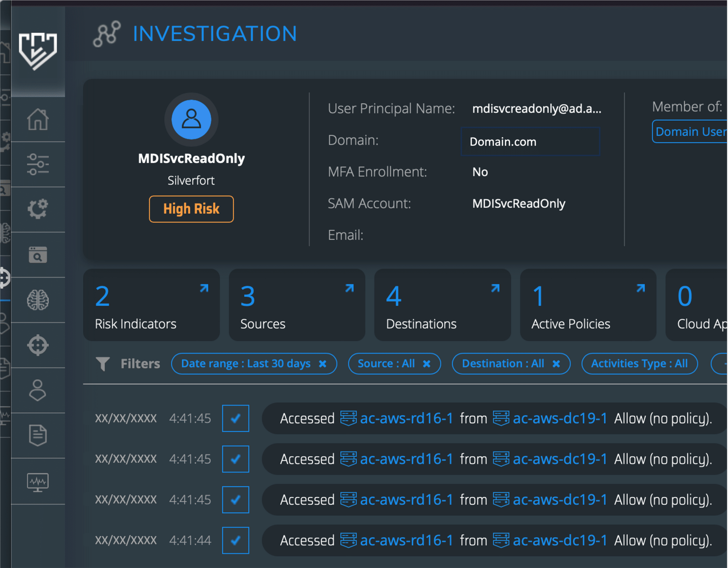Uncheck the checkbox on the 4:41:44 row
Screen dimensions: 728x568
[x=235, y=540]
